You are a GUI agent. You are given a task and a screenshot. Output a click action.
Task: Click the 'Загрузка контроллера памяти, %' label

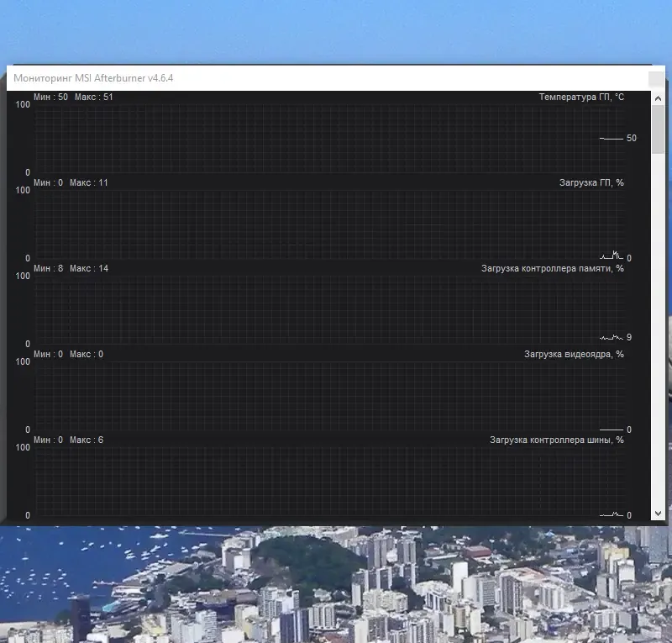(553, 268)
